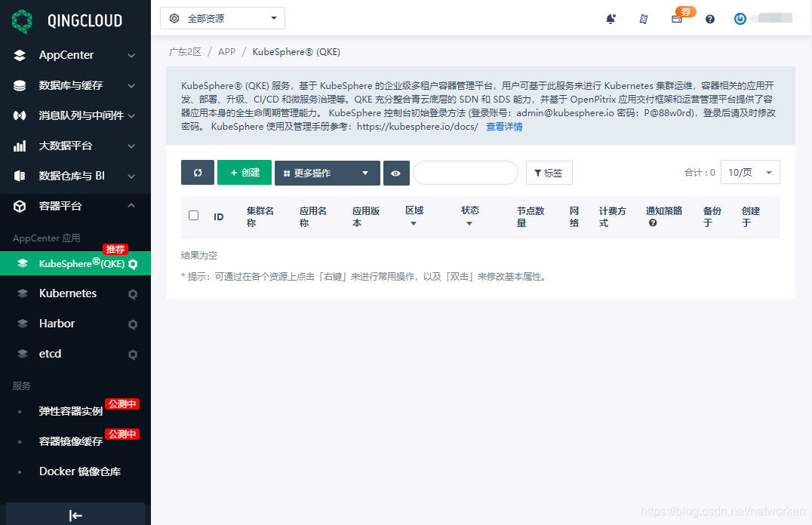Open the eye preview icon in the toolbar
This screenshot has width=812, height=525.
click(396, 172)
